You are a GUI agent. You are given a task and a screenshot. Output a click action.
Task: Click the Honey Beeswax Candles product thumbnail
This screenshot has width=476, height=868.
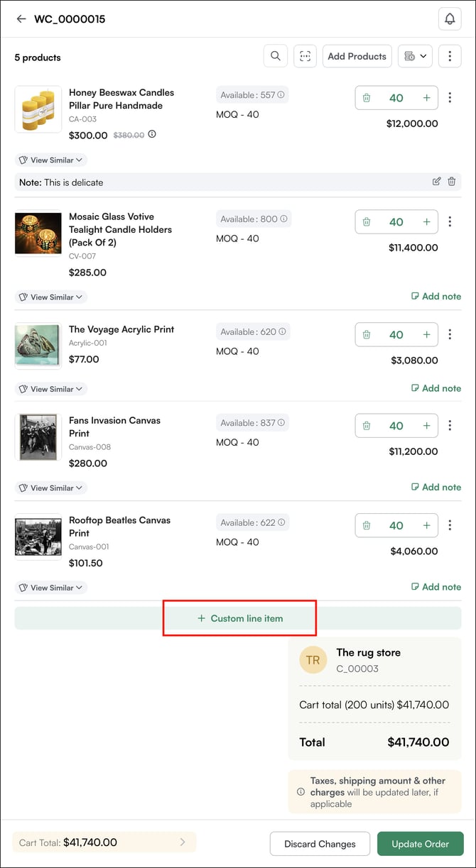coord(38,109)
